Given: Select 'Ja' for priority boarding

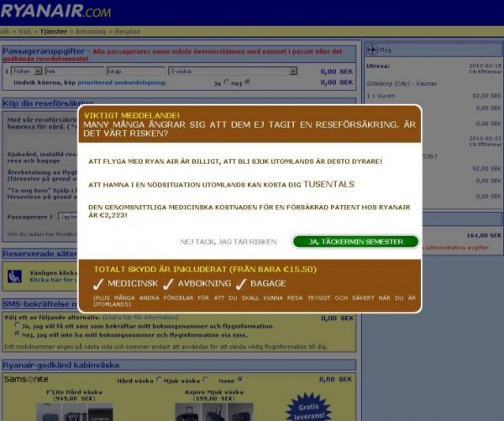Looking at the screenshot, I should tap(228, 83).
